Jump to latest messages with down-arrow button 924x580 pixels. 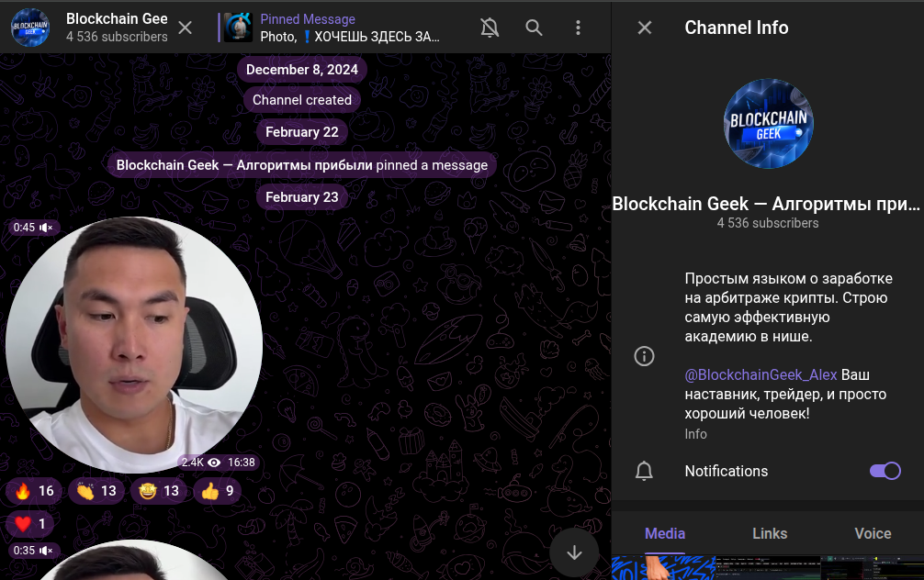[574, 552]
